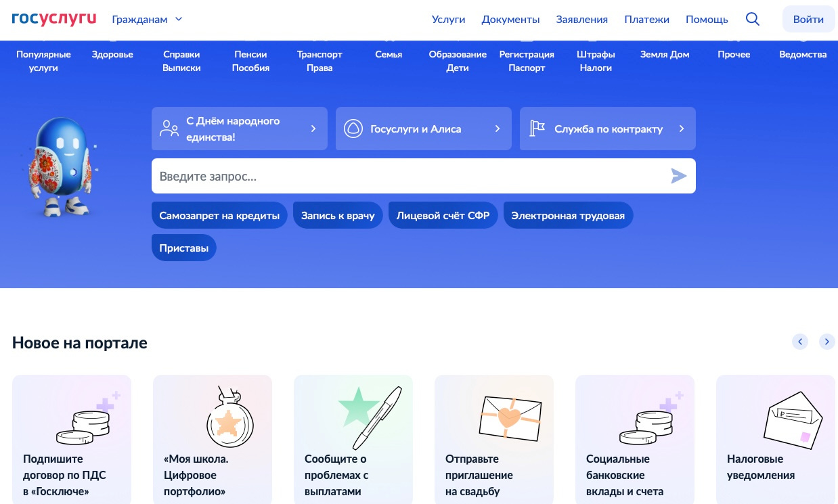
Task: Open Социальные банковские вклады и счета text
Action: [625, 475]
